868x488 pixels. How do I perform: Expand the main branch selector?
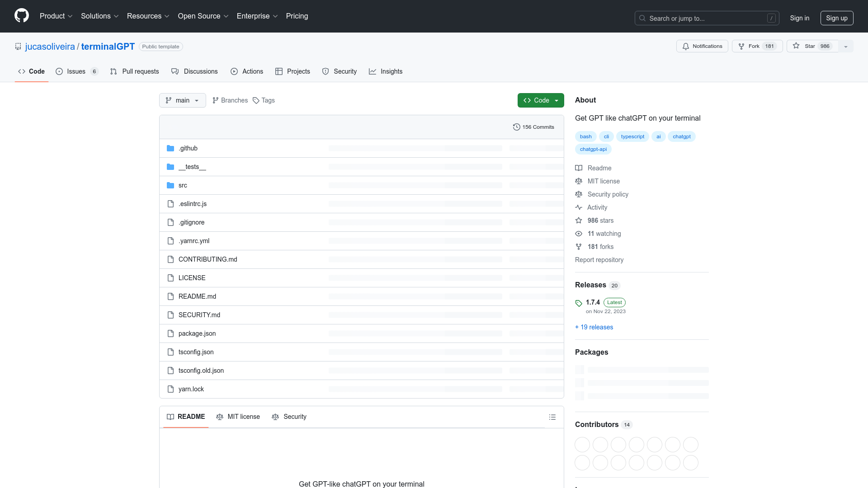[182, 100]
